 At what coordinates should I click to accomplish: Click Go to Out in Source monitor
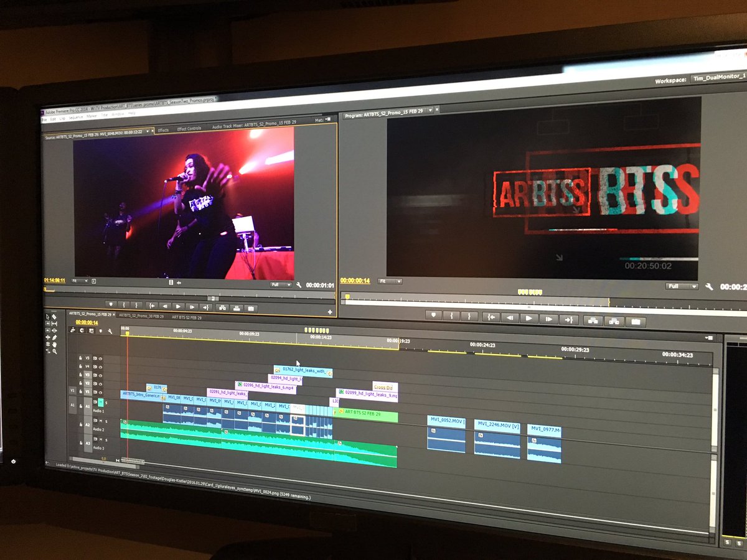point(206,307)
